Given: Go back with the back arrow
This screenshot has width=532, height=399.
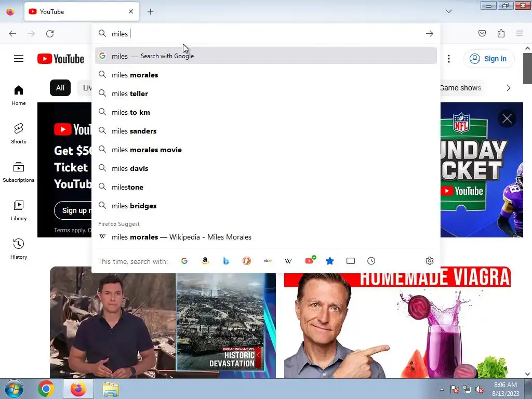Looking at the screenshot, I should coord(12,34).
